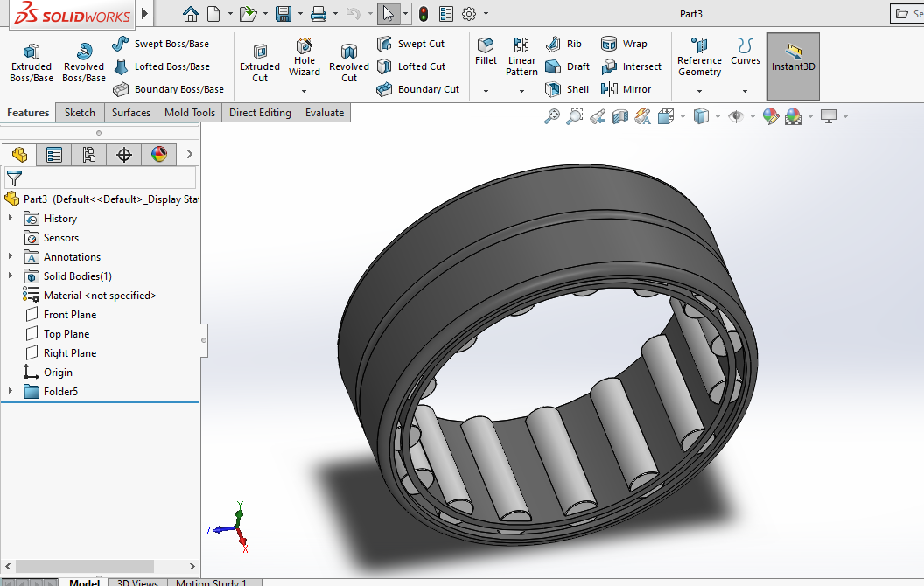Image resolution: width=924 pixels, height=586 pixels.
Task: Switch to the Sketch tab
Action: pyautogui.click(x=80, y=113)
